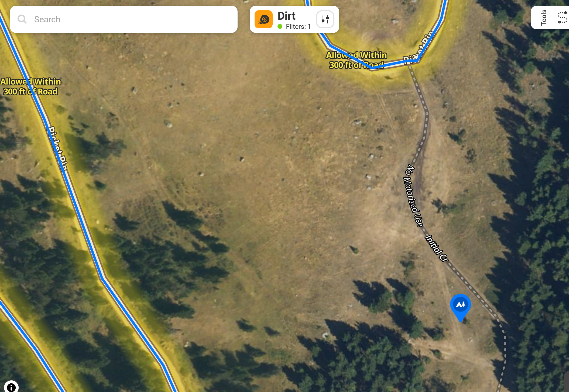Image resolution: width=569 pixels, height=392 pixels.
Task: Click the search magnifier icon
Action: point(22,19)
